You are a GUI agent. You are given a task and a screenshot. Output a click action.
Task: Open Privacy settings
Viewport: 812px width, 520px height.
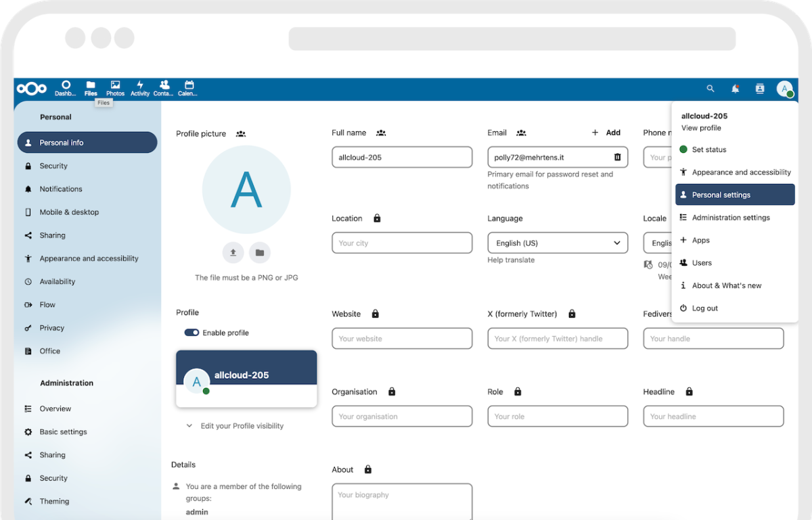coord(87,328)
